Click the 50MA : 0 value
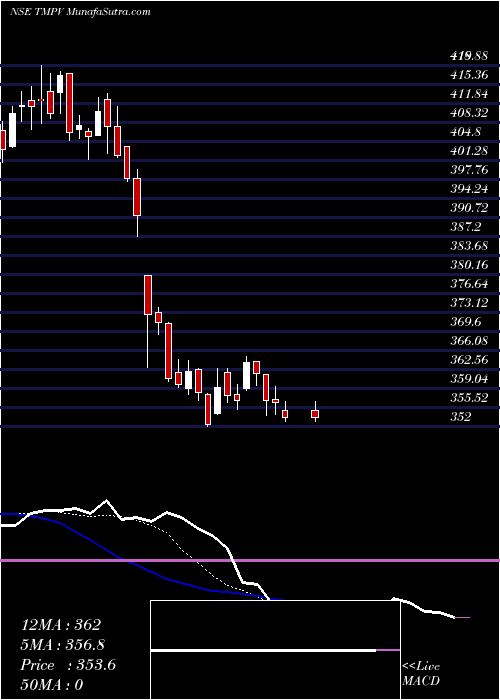The image size is (500, 700). tap(52, 685)
